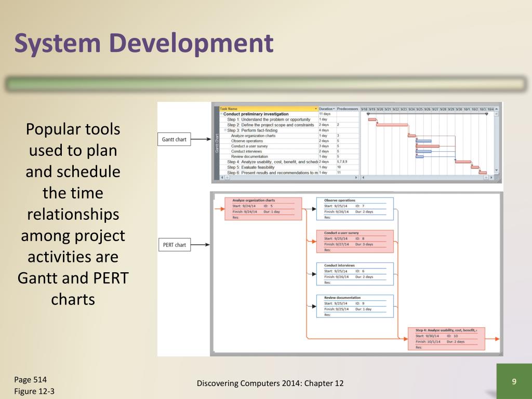The height and width of the screenshot is (399, 532).
Task: Click the arrow connector pointing to Observe operations
Action: point(416,139)
